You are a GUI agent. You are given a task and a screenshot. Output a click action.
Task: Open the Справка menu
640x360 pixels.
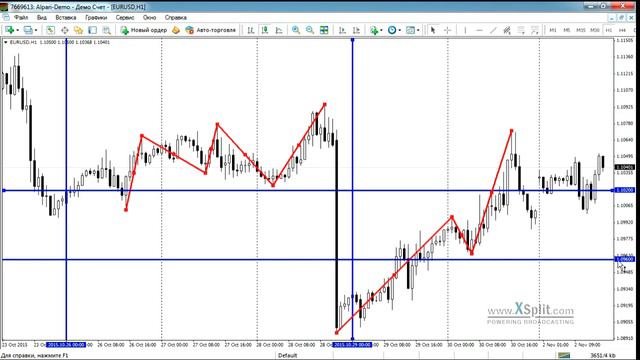[x=176, y=18]
